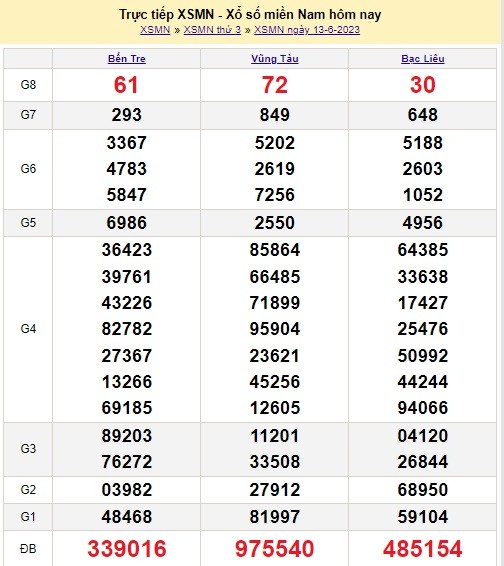Viewport: 504px width, 566px height.
Task: Click the G6 number 2619
Action: [x=275, y=169]
